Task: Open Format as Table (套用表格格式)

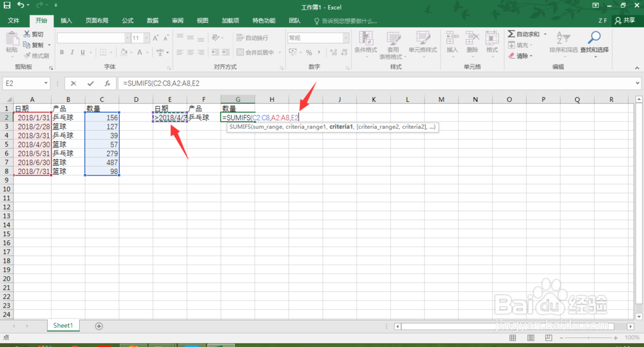Action: click(x=393, y=45)
